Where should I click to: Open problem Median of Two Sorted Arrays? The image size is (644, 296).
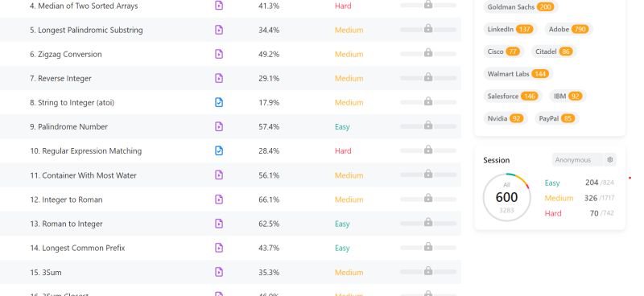84,6
